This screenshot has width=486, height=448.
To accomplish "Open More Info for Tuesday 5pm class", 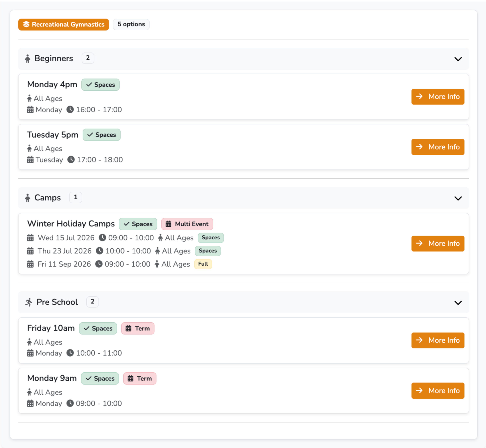I will [438, 147].
